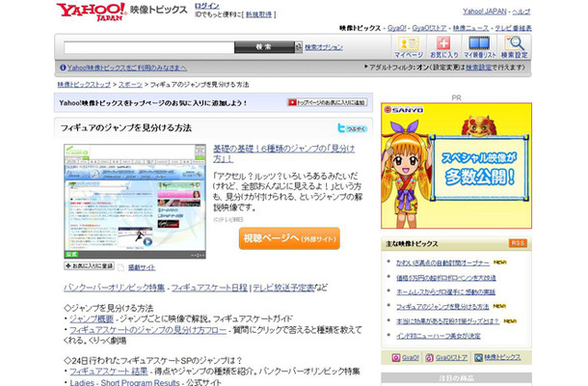Open the ヘルプ link

pos(521,12)
